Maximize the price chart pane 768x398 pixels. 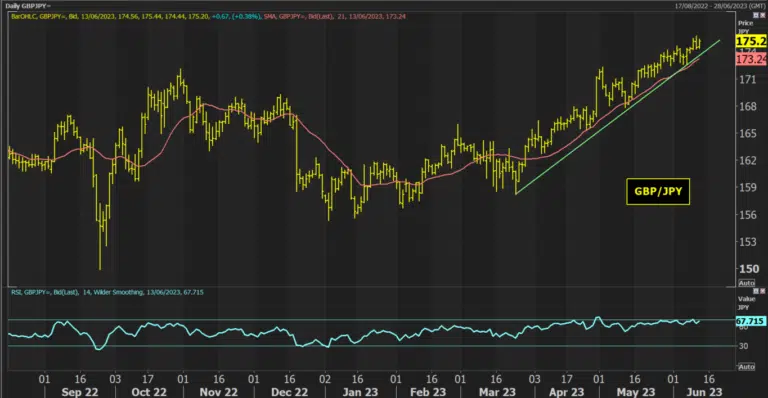point(756,16)
